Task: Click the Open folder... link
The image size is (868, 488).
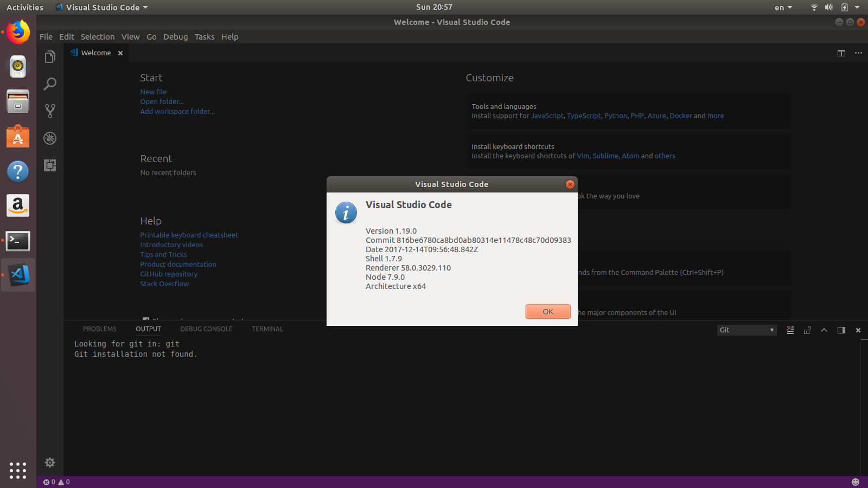Action: click(162, 102)
